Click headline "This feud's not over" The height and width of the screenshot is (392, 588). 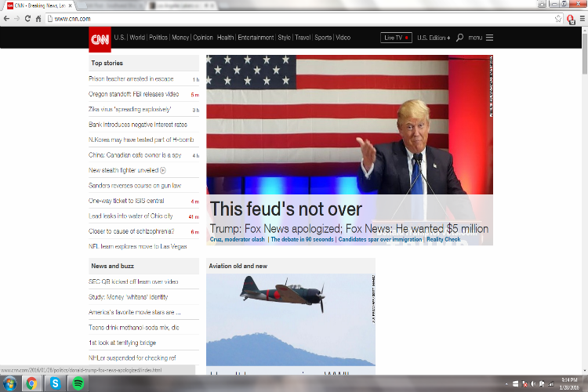pyautogui.click(x=285, y=209)
